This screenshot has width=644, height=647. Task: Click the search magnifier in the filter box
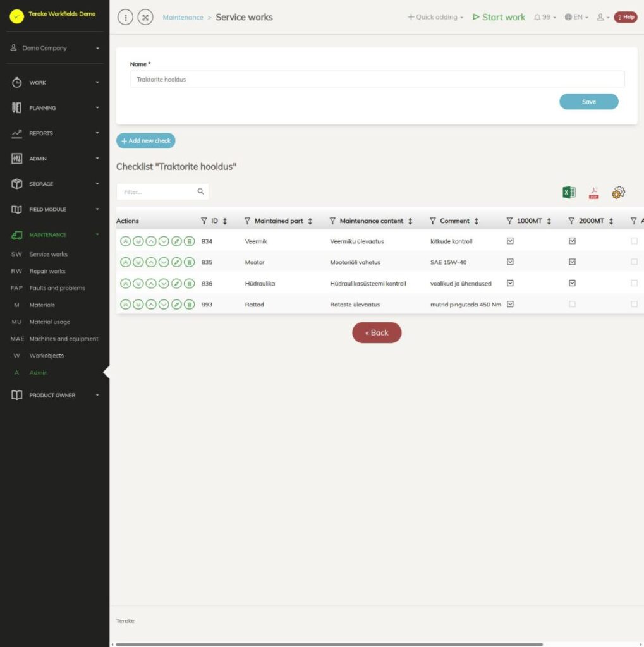tap(200, 191)
